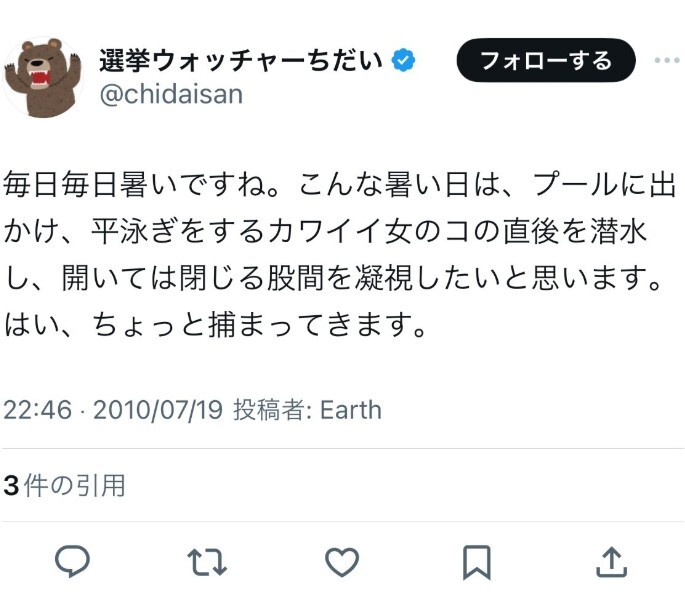Click the line はい、ちょっと捕まってきます
The image size is (685, 602).
pyautogui.click(x=215, y=325)
